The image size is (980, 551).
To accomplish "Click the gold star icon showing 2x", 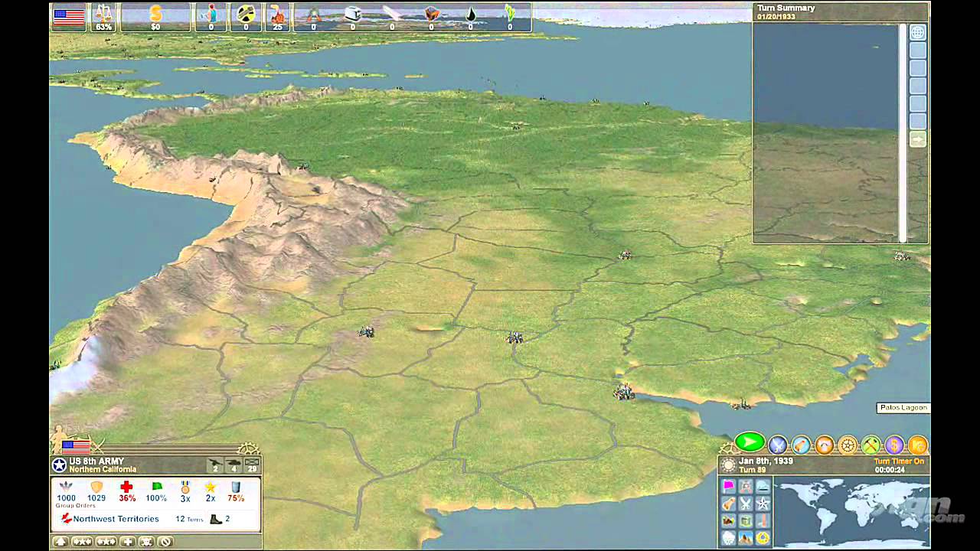I will pos(210,487).
